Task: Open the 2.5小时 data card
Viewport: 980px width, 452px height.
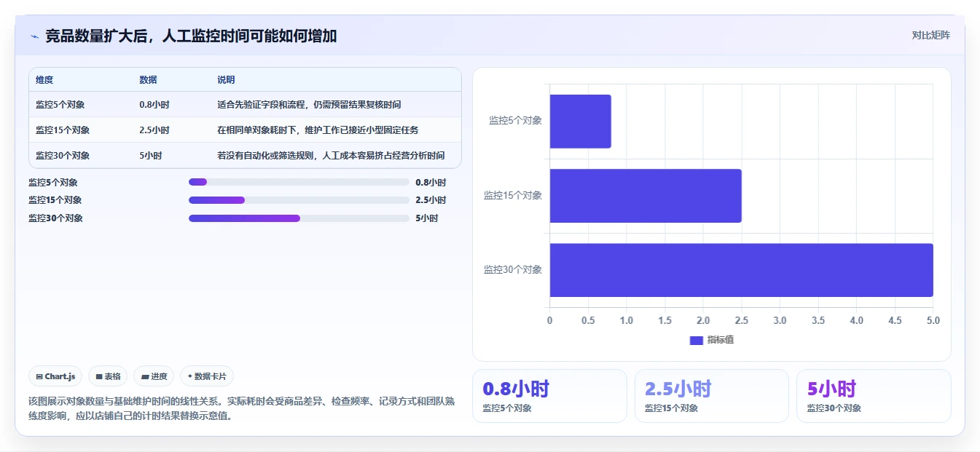Action: tap(712, 396)
